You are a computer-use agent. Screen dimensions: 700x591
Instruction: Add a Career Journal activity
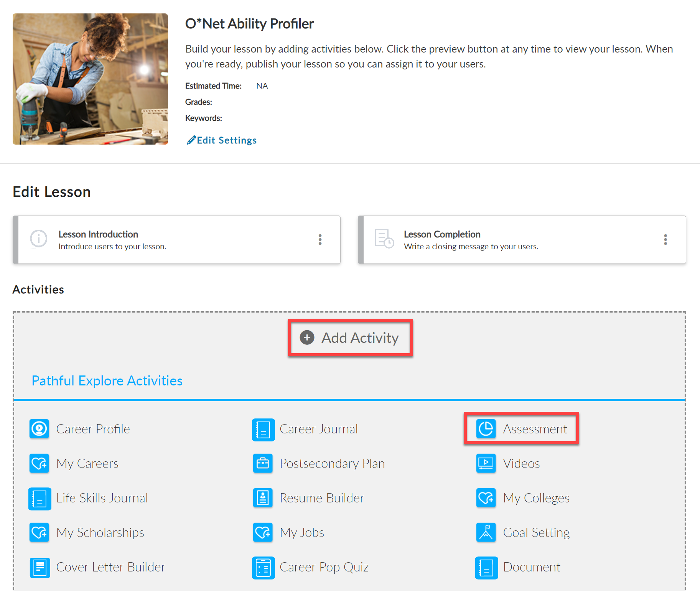[x=319, y=429]
